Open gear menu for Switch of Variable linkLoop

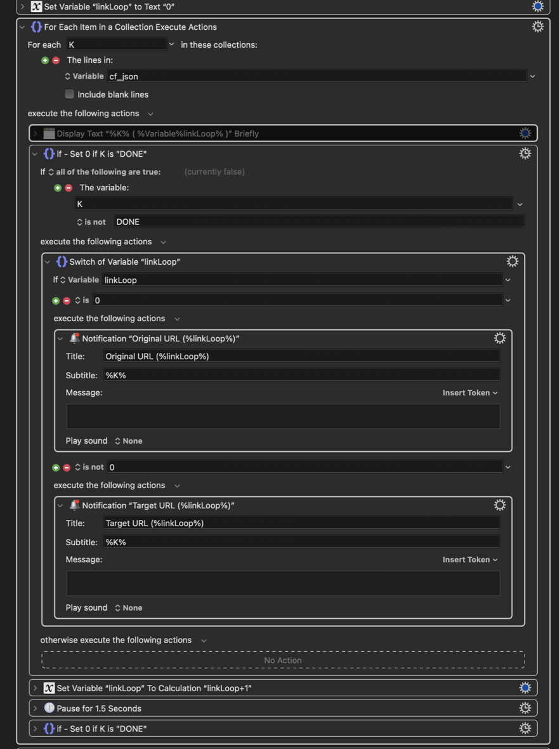tap(512, 262)
